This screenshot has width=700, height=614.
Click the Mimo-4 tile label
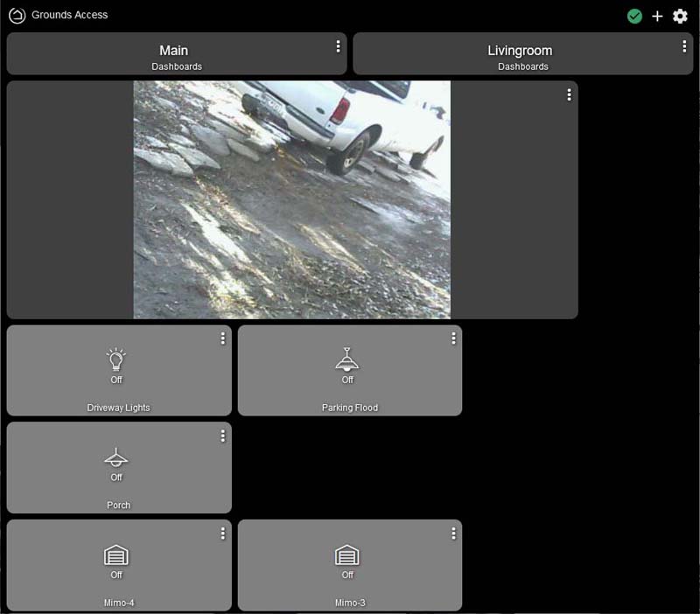tap(119, 603)
